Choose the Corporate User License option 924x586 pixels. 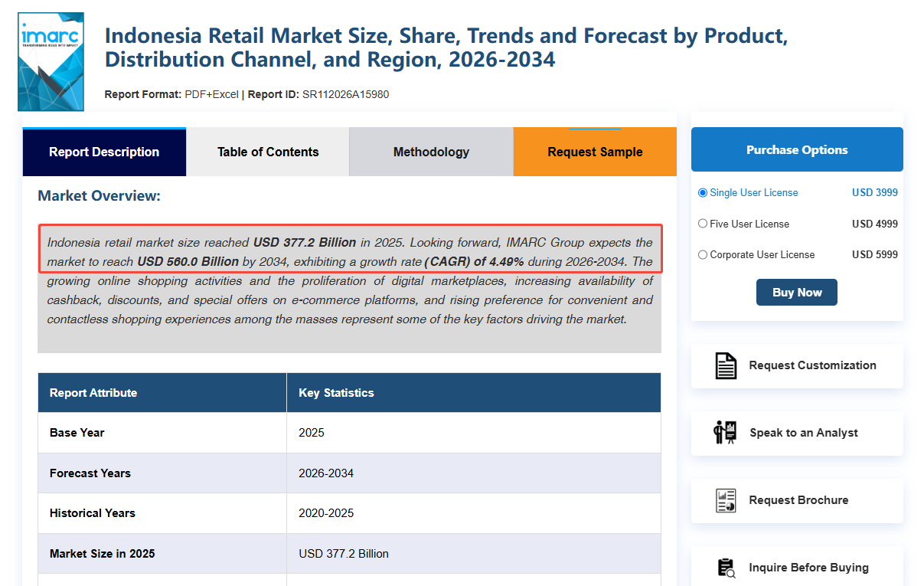(703, 254)
